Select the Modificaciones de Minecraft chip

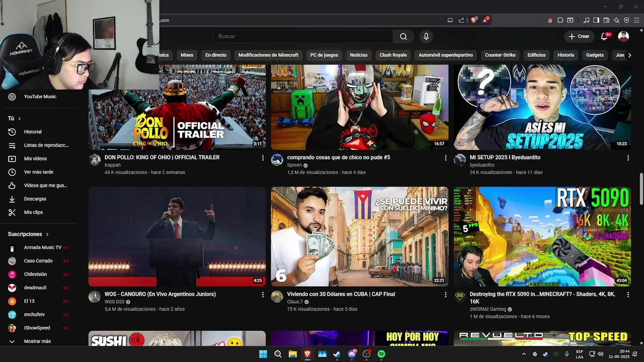pos(268,55)
